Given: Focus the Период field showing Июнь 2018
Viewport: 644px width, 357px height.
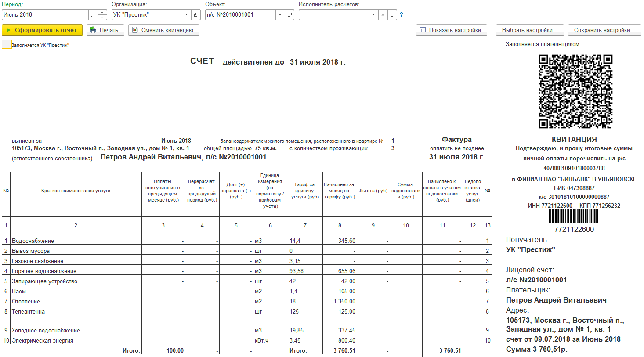Looking at the screenshot, I should pyautogui.click(x=45, y=15).
